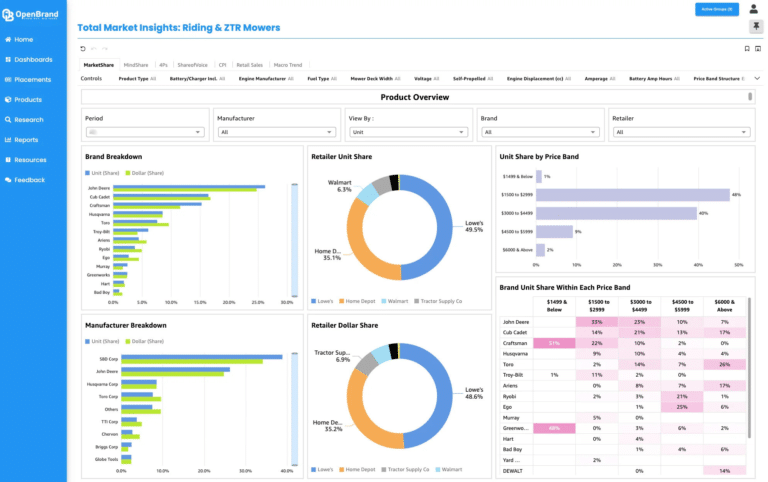Switch to the MarketShare tab
Image resolution: width=768 pixels, height=482 pixels.
(x=98, y=65)
